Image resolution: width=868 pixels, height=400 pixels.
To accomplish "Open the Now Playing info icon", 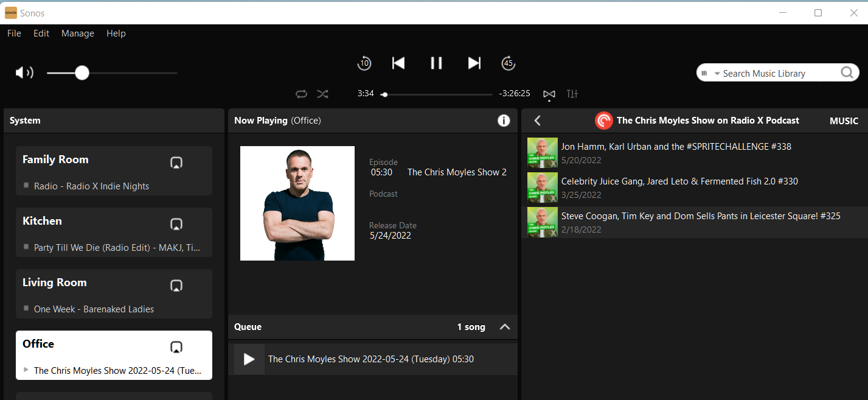I will click(504, 121).
